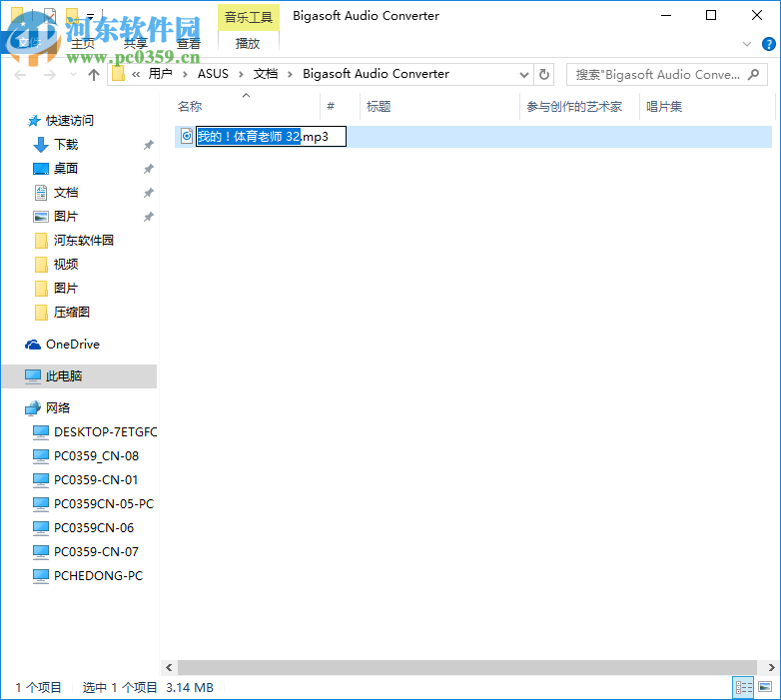This screenshot has width=781, height=700.
Task: Open the 播放 ribbon tab
Action: point(248,44)
